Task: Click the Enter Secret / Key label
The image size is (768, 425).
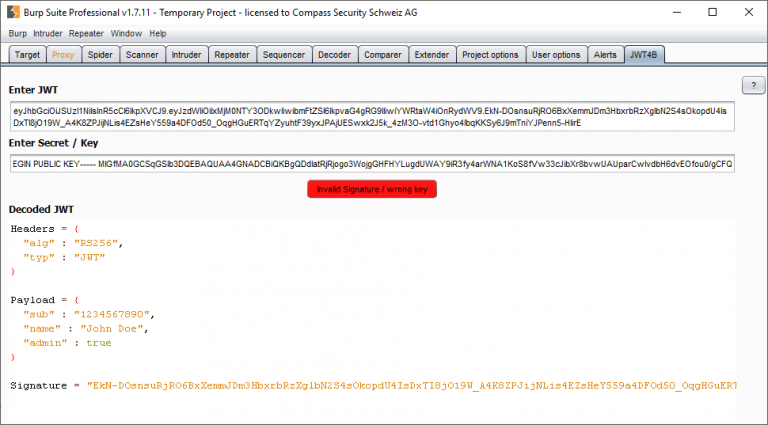Action: 53,143
